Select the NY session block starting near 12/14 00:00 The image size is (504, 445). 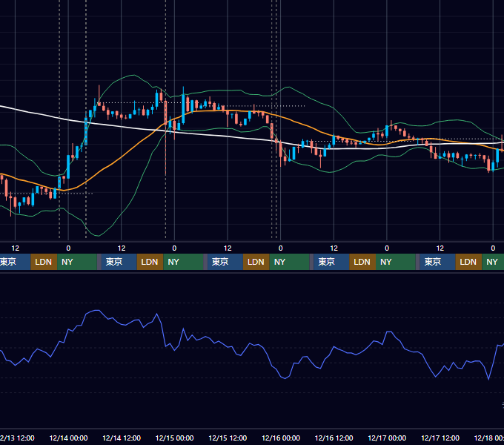click(x=77, y=262)
